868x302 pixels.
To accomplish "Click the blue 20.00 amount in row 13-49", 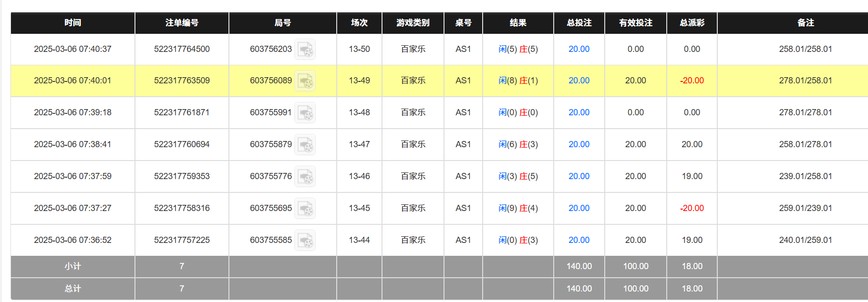I will [x=579, y=81].
